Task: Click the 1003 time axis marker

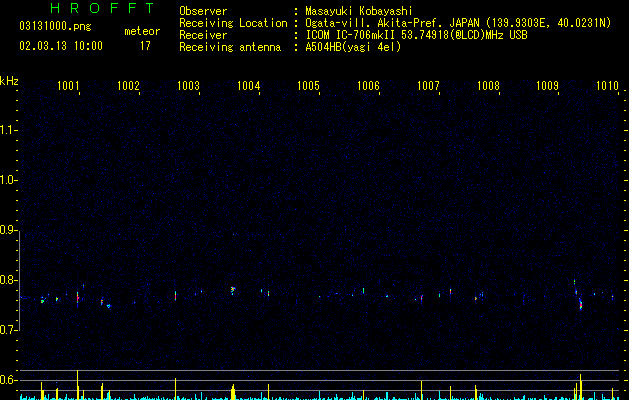Action: [188, 85]
